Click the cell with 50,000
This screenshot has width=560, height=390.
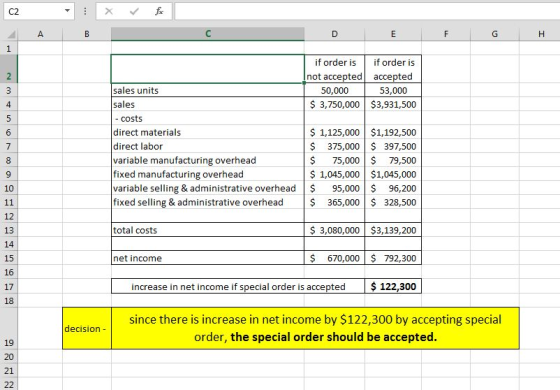(x=334, y=90)
